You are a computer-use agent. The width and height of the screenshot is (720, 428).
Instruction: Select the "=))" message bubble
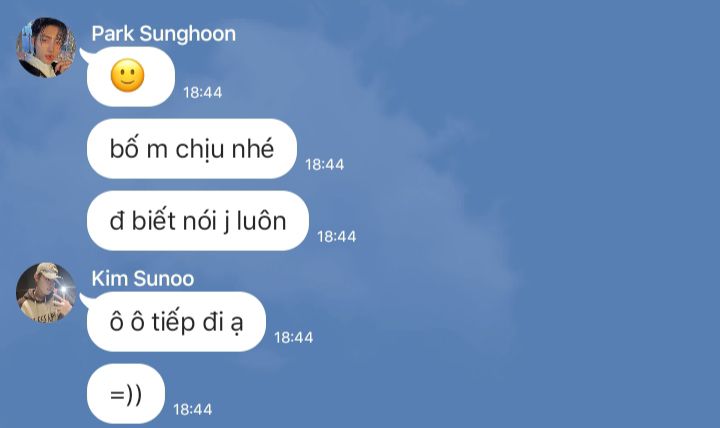(126, 394)
